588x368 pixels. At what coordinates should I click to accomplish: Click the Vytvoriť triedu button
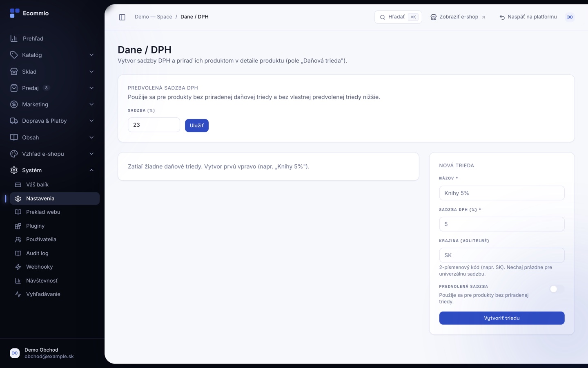coord(502,318)
